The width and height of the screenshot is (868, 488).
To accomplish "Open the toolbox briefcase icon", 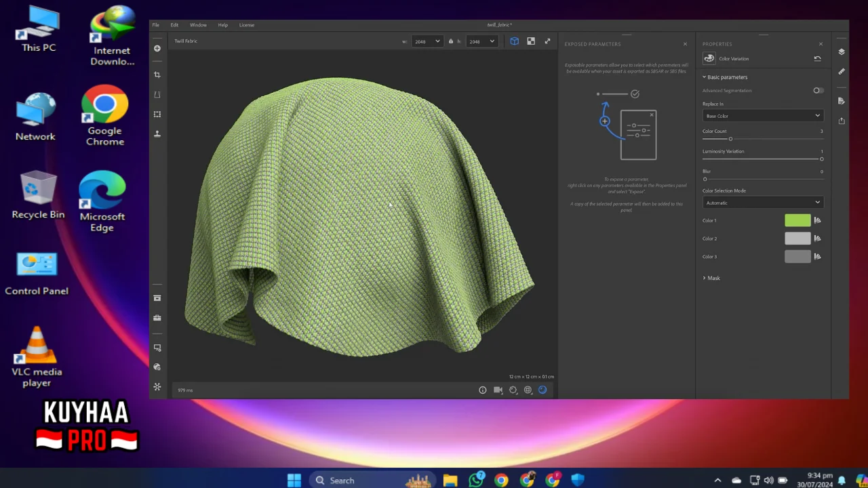I will click(157, 318).
